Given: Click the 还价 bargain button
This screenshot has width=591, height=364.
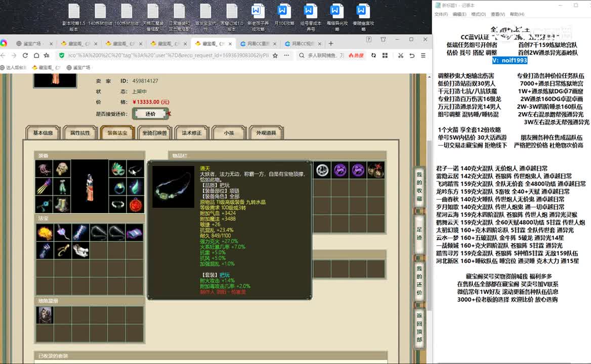Looking at the screenshot, I should 150,114.
